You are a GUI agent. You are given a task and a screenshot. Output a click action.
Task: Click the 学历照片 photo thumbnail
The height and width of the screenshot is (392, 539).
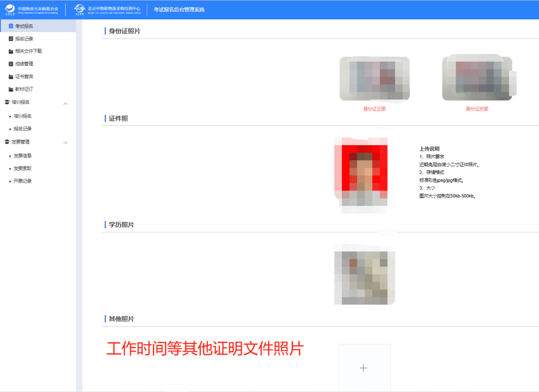tap(364, 275)
